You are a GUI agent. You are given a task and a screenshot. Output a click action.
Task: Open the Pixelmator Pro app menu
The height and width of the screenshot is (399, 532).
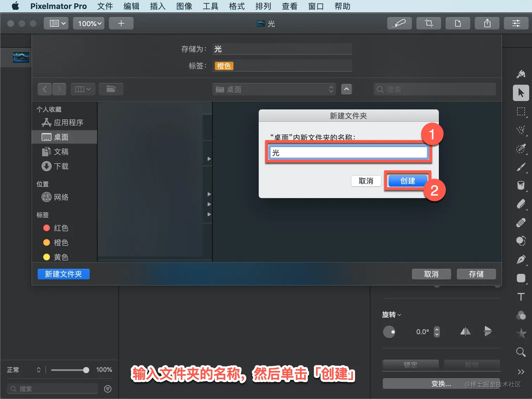click(x=58, y=6)
